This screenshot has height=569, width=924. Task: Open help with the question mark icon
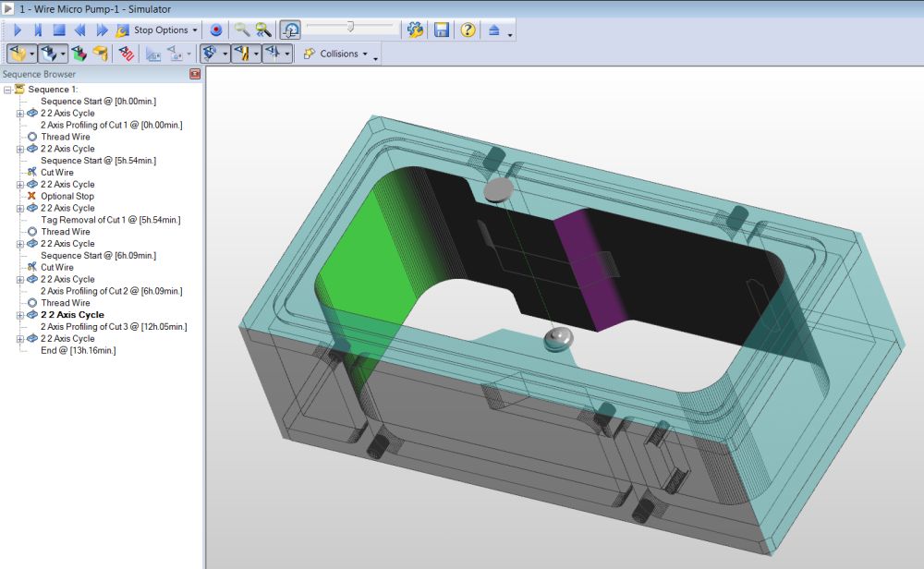tap(468, 30)
